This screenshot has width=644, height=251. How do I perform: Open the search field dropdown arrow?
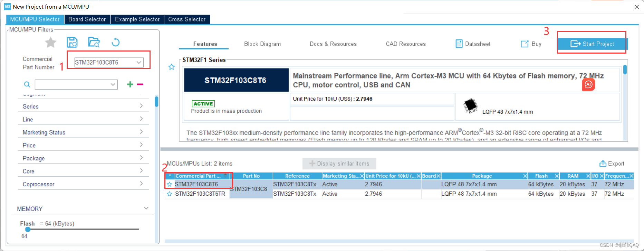[113, 84]
